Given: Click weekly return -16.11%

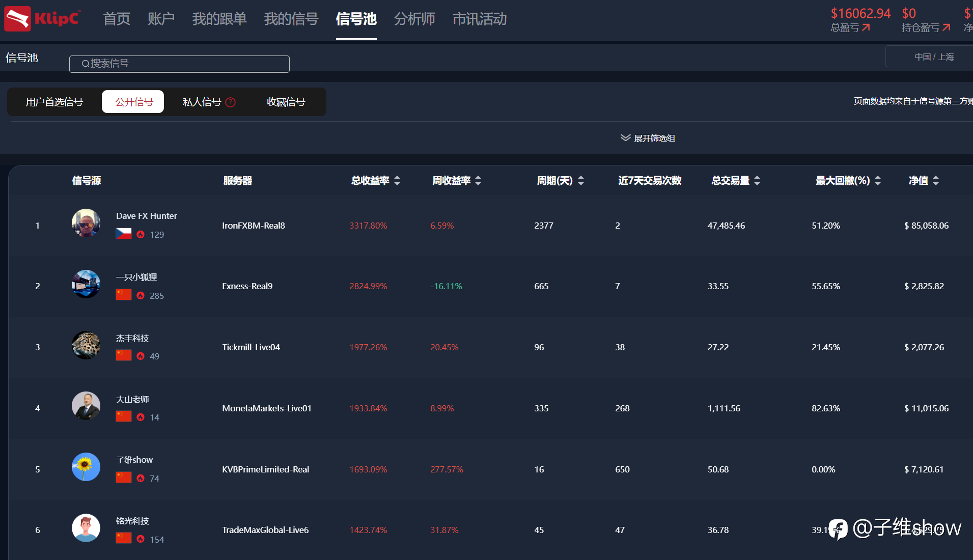Looking at the screenshot, I should (446, 286).
